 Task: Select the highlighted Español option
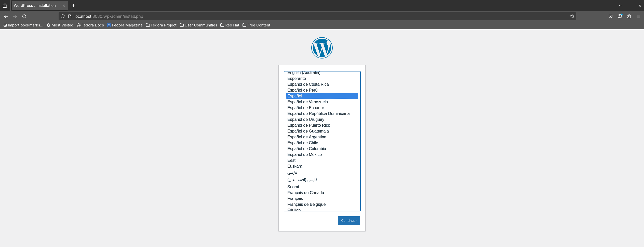pyautogui.click(x=322, y=96)
